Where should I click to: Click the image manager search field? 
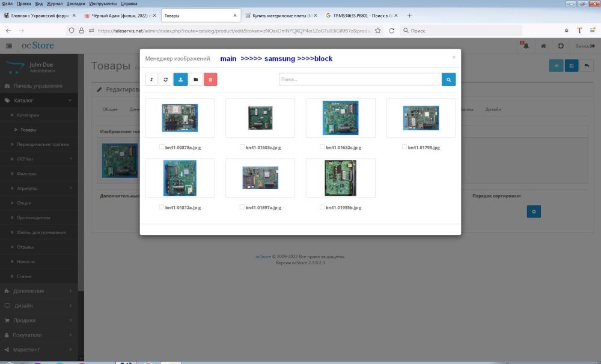[359, 79]
